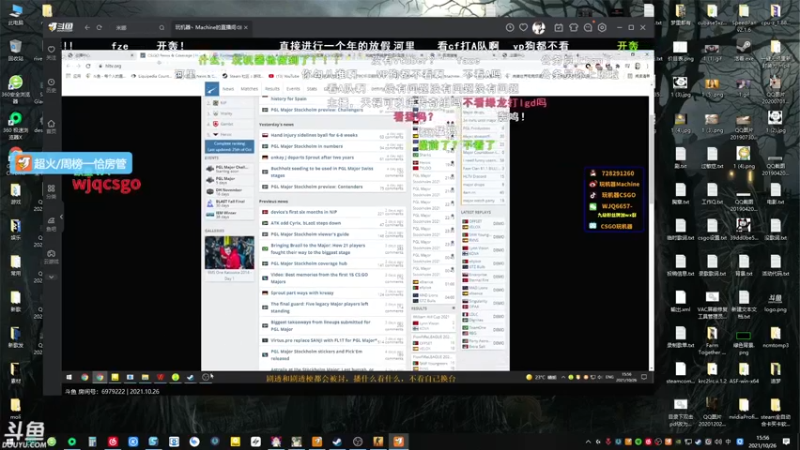Screen dimensions: 800x450
Task: Click 'Sprout part ways with kressy' headline
Action: [x=302, y=293]
